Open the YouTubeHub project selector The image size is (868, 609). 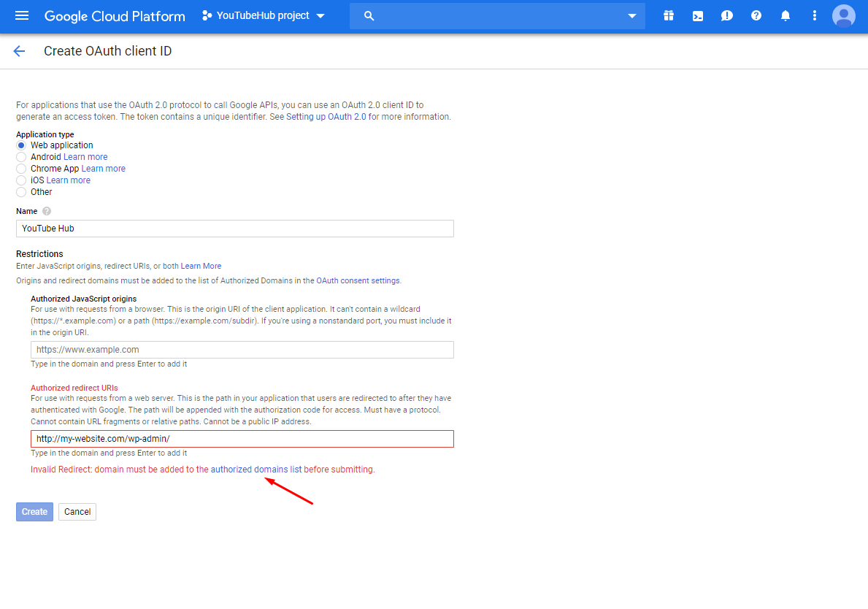click(x=263, y=15)
